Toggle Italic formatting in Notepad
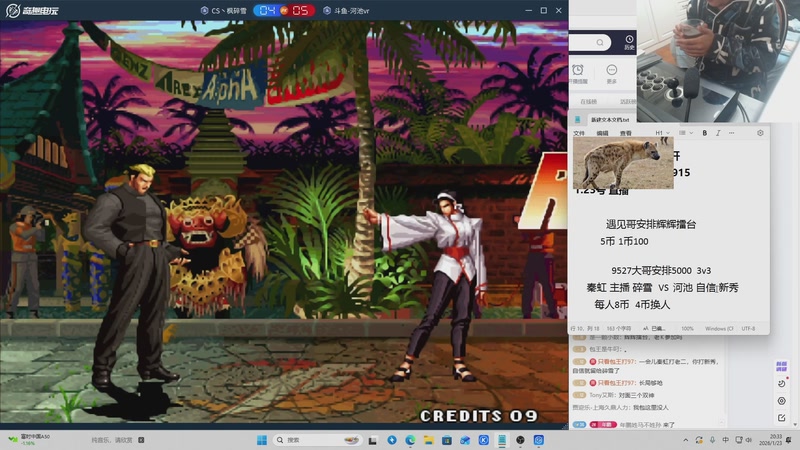The image size is (800, 450). click(x=718, y=133)
